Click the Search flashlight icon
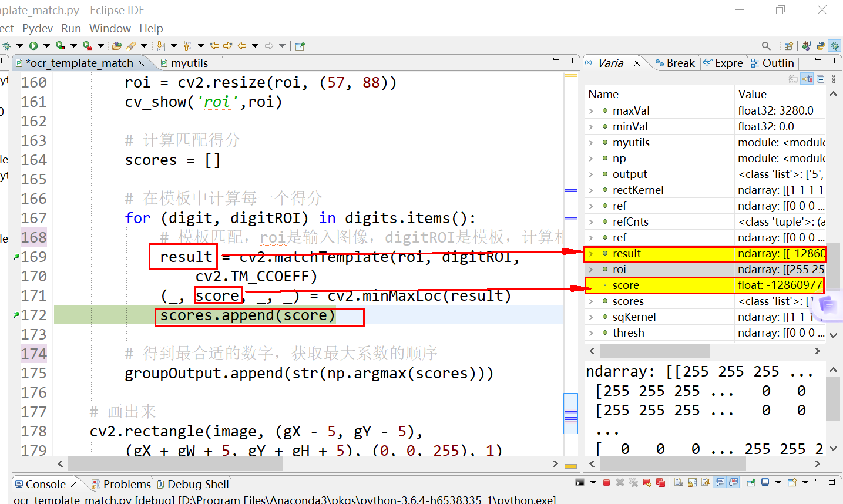This screenshot has width=843, height=504. click(131, 46)
